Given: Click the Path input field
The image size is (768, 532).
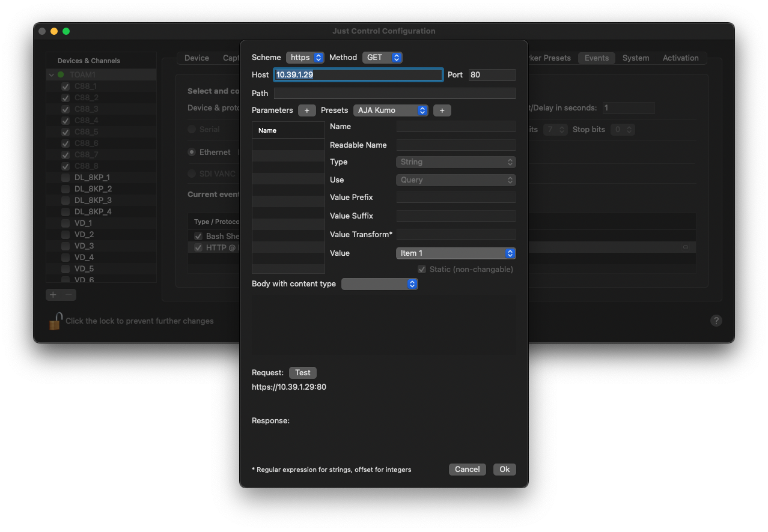Looking at the screenshot, I should click(x=395, y=94).
